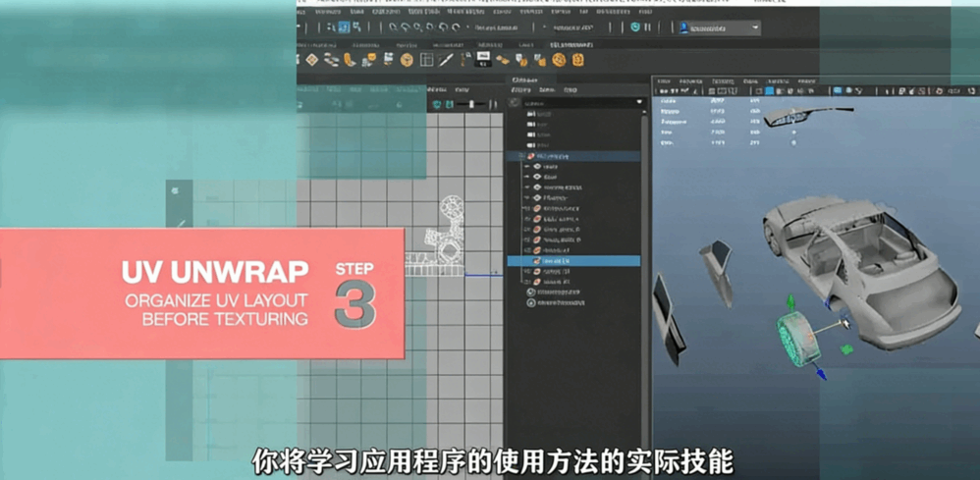
Task: Click the diagonal brush-shaped shelf icon
Action: tap(445, 60)
